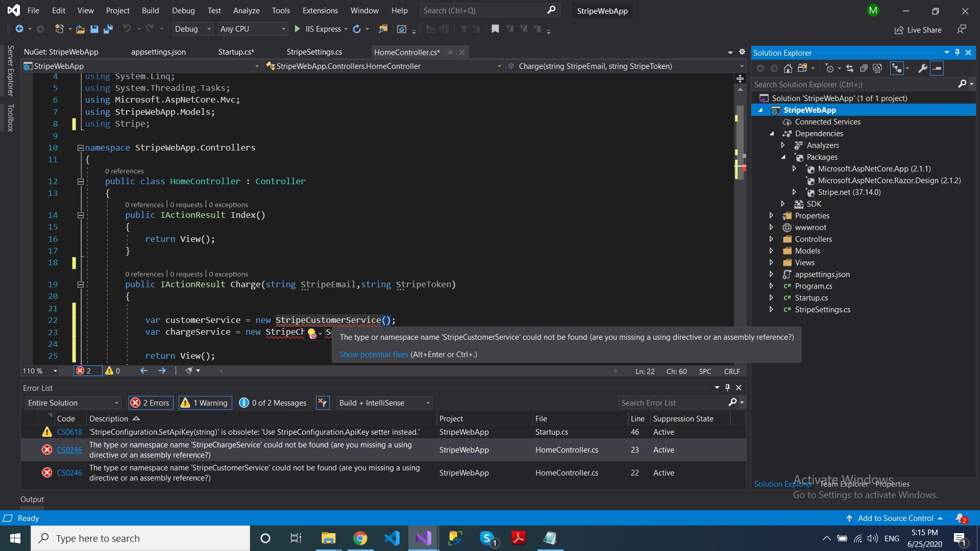Open Google Chrome from the Windows taskbar
Viewport: 980px width, 551px height.
[360, 538]
